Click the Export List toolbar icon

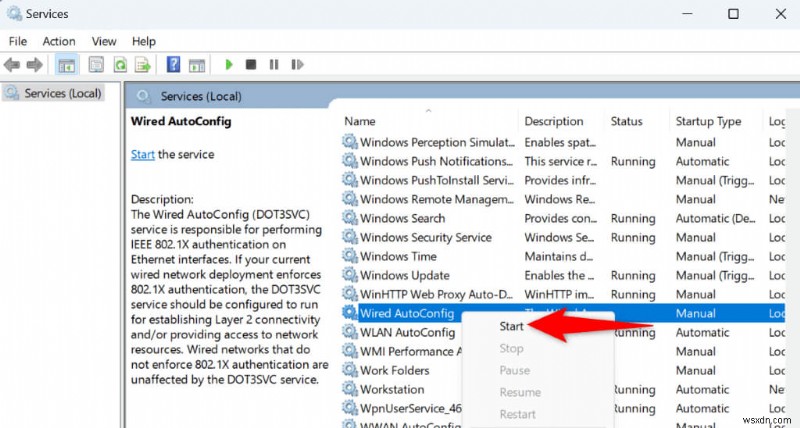pos(142,65)
